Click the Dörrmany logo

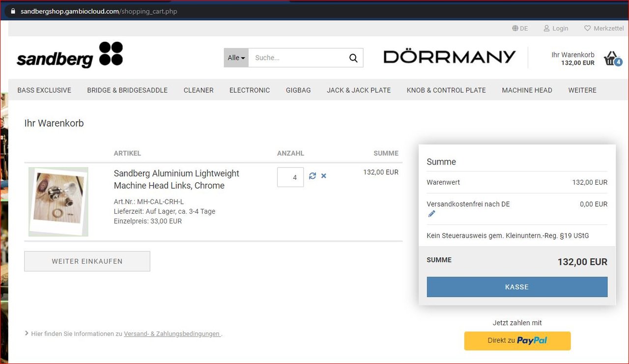click(449, 57)
